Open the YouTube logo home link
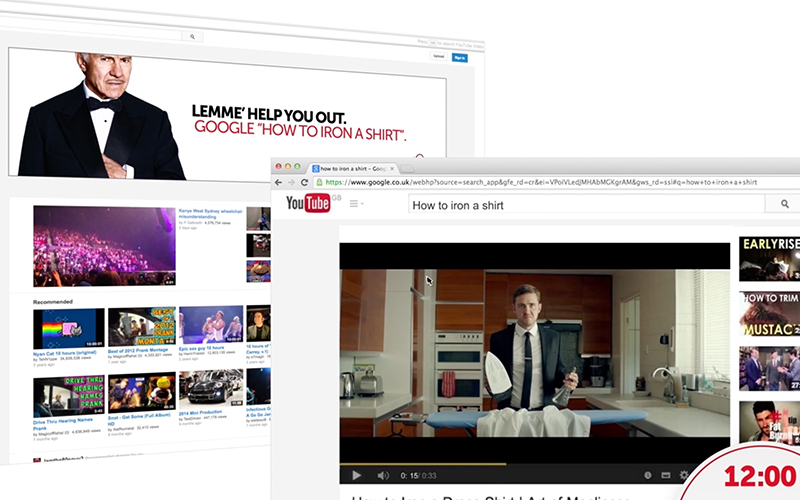Image resolution: width=800 pixels, height=500 pixels. click(x=308, y=203)
